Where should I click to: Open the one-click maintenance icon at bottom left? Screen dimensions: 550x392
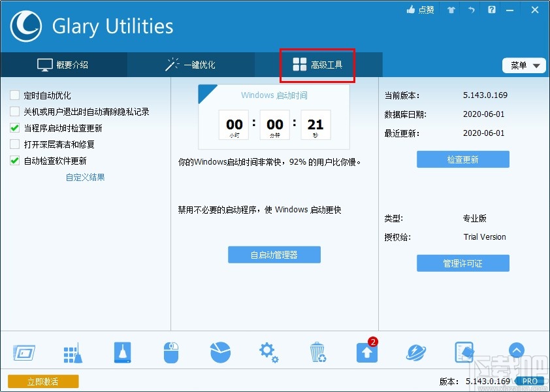pyautogui.click(x=24, y=351)
